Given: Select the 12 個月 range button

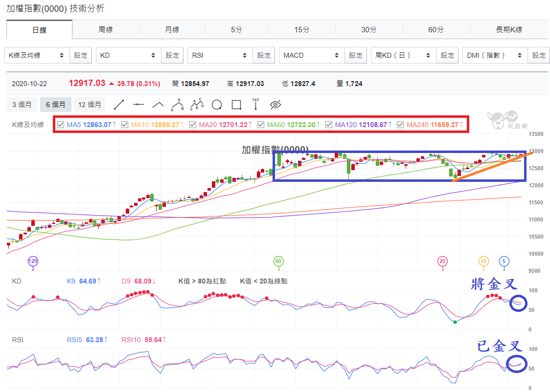Looking at the screenshot, I should pos(90,105).
